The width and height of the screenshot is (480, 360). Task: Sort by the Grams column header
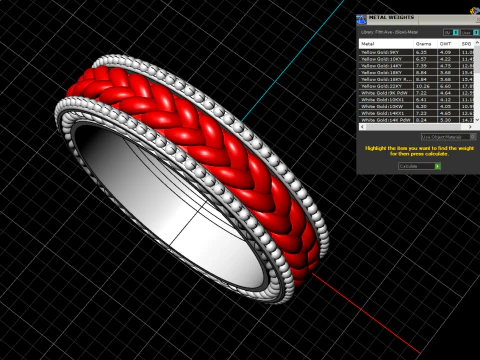tap(425, 44)
